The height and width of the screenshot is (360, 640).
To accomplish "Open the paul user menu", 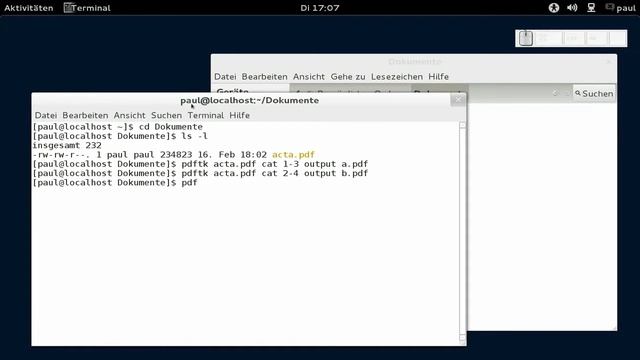I will [621, 8].
